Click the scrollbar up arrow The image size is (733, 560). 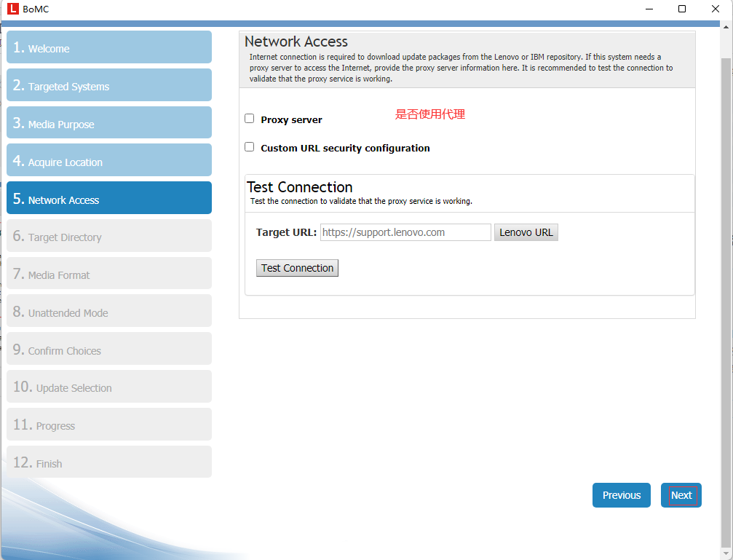pos(726,27)
